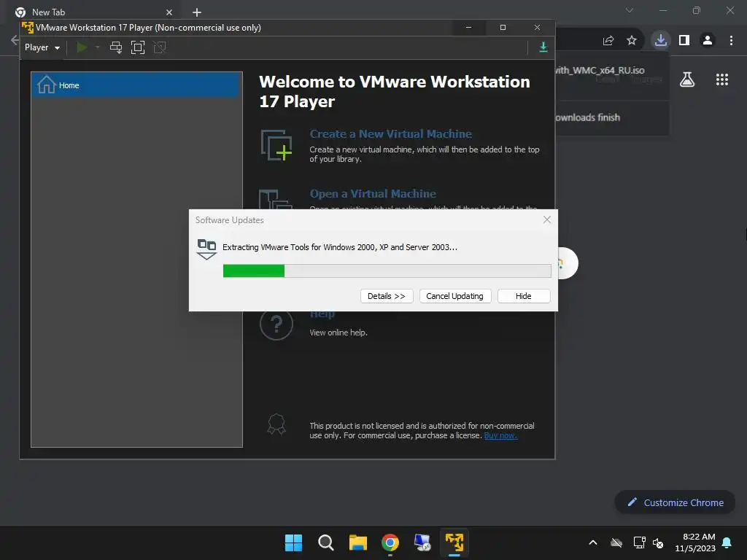Click the ISO download entry in Chrome downloads
The image size is (747, 560).
(612, 75)
